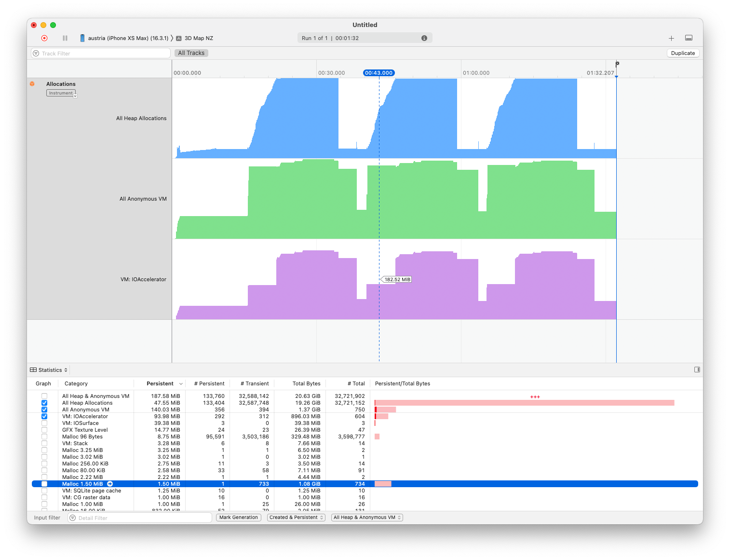Click the end-of-recording flag marker
This screenshot has width=730, height=560.
[x=617, y=64]
